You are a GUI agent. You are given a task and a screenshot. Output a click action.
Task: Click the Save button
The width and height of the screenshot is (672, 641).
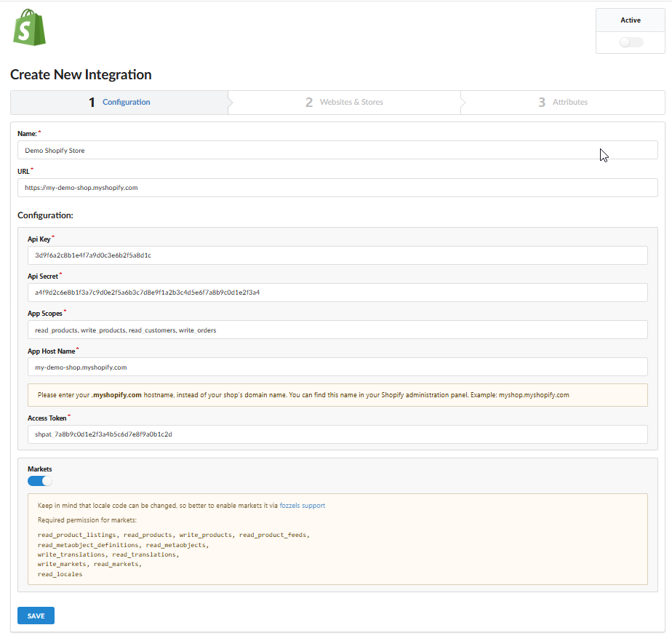(x=36, y=616)
